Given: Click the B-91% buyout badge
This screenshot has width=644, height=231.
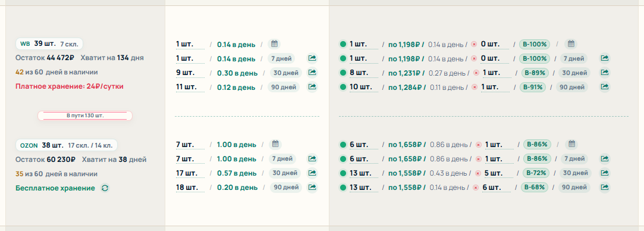Looking at the screenshot, I should coord(532,87).
